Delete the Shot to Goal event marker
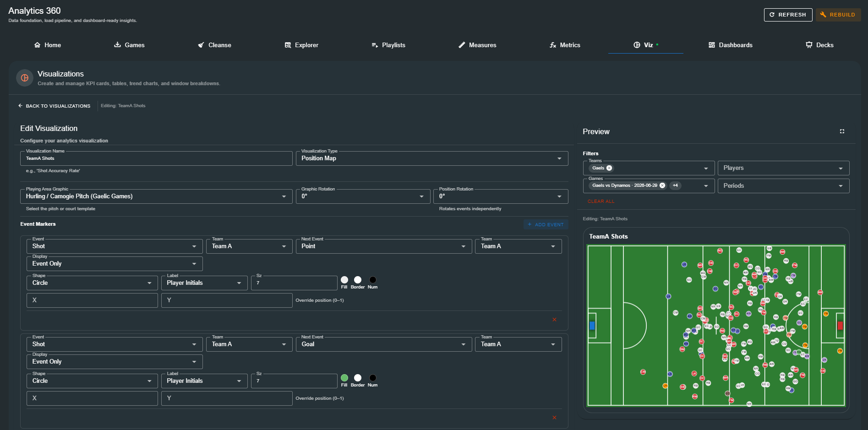 pos(554,418)
